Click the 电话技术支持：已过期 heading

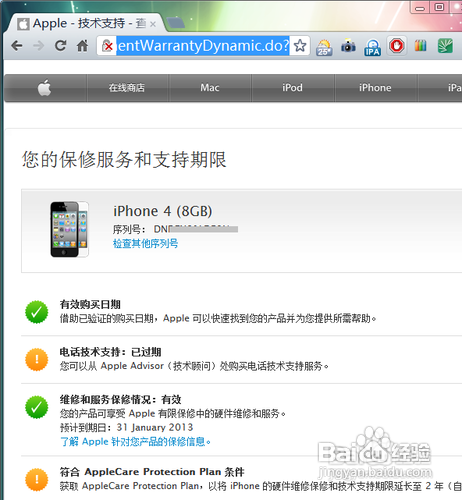click(111, 352)
